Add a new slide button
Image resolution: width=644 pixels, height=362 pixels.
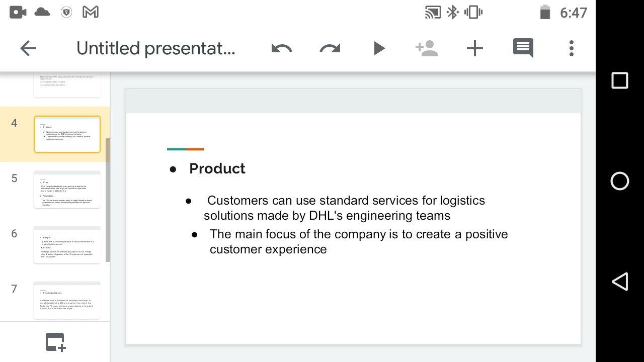[55, 342]
